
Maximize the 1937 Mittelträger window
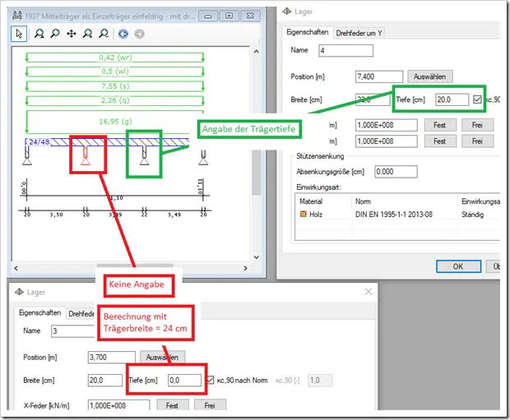click(x=229, y=16)
